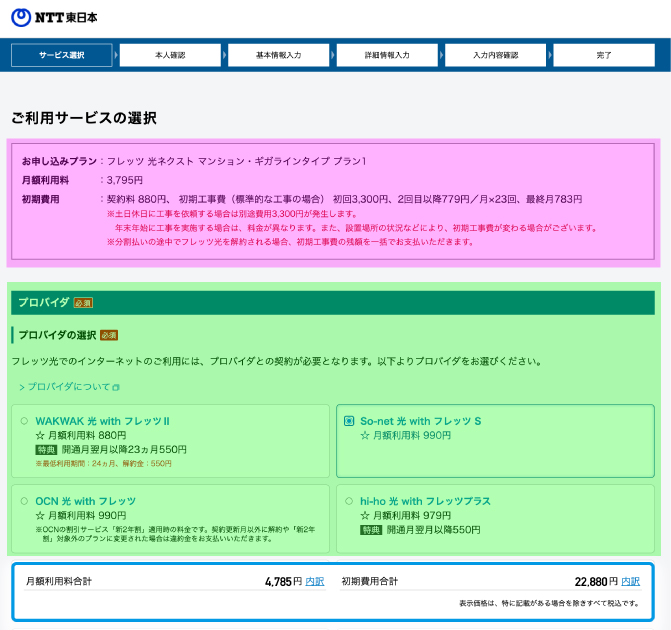Select the WAKWAK 光 with フレッツ II radio button
The image size is (671, 630).
24,421
